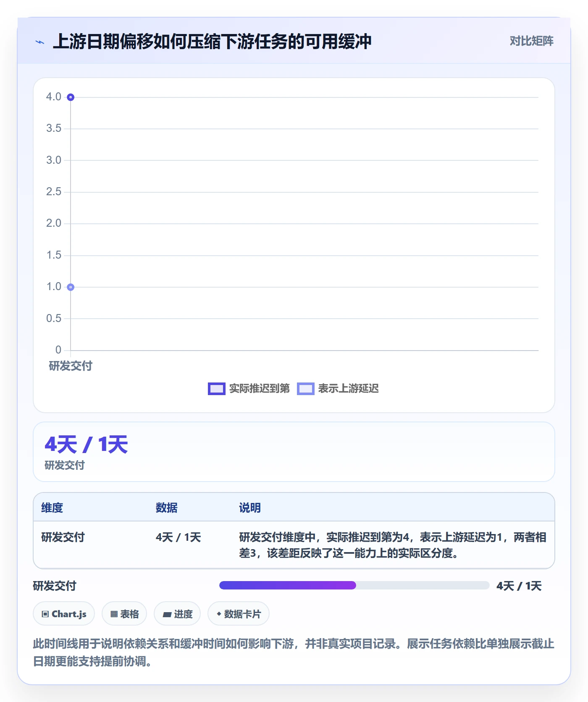Click the 研发交付 progress bar

pos(354,585)
